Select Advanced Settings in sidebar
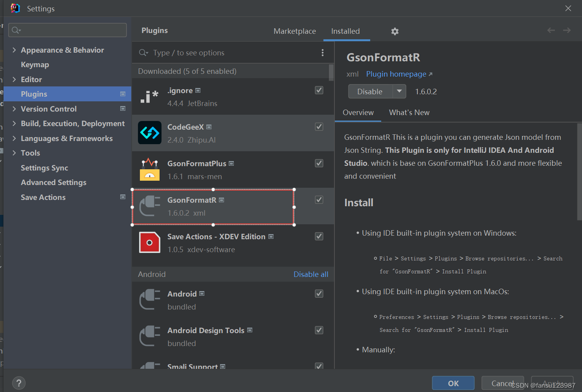 point(53,183)
